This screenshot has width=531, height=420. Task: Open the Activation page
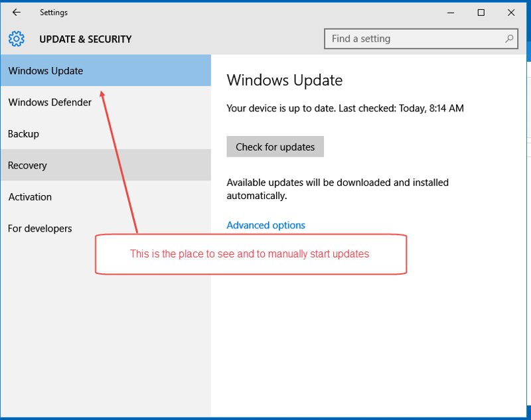point(106,196)
